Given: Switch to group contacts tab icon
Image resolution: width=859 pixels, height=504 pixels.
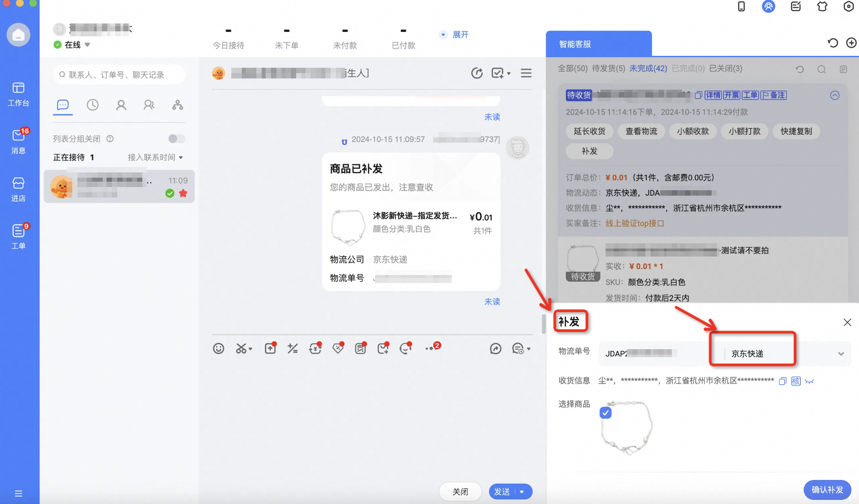Looking at the screenshot, I should click(x=149, y=105).
